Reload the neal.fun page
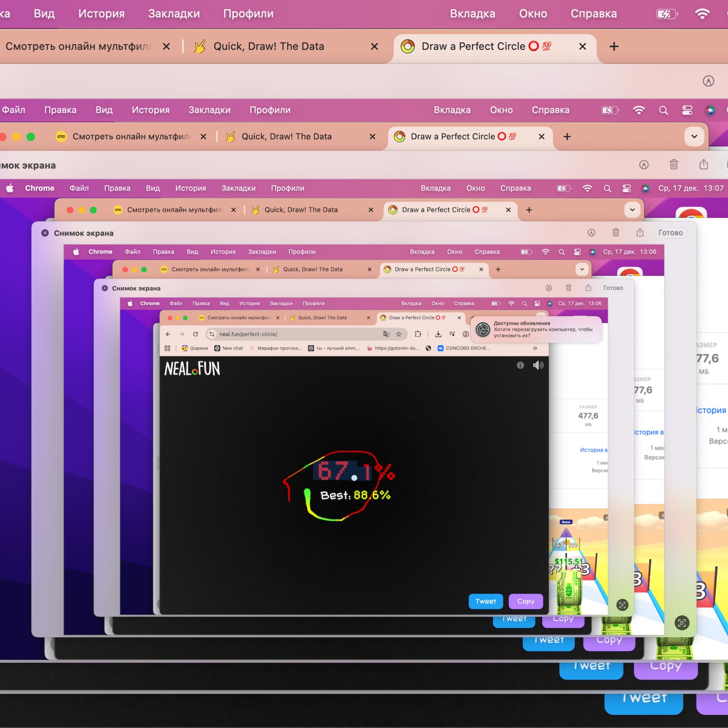The image size is (728, 728). (x=196, y=334)
